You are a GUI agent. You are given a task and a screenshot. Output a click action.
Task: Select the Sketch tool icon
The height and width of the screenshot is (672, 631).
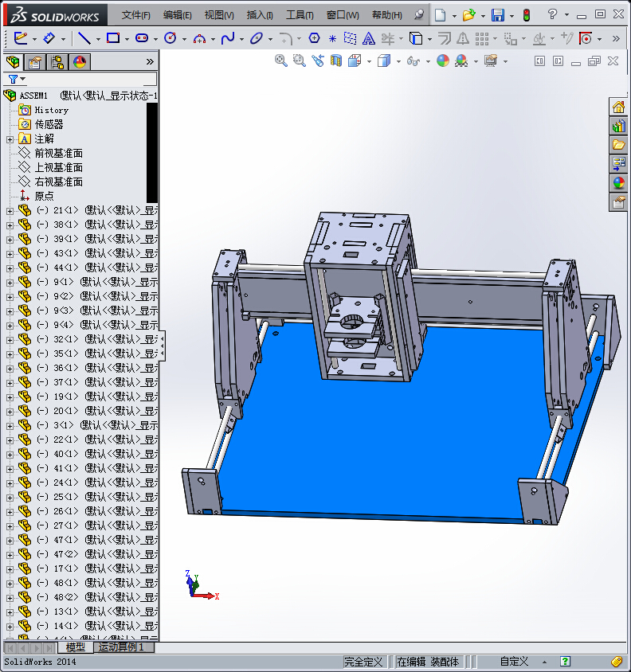point(21,38)
